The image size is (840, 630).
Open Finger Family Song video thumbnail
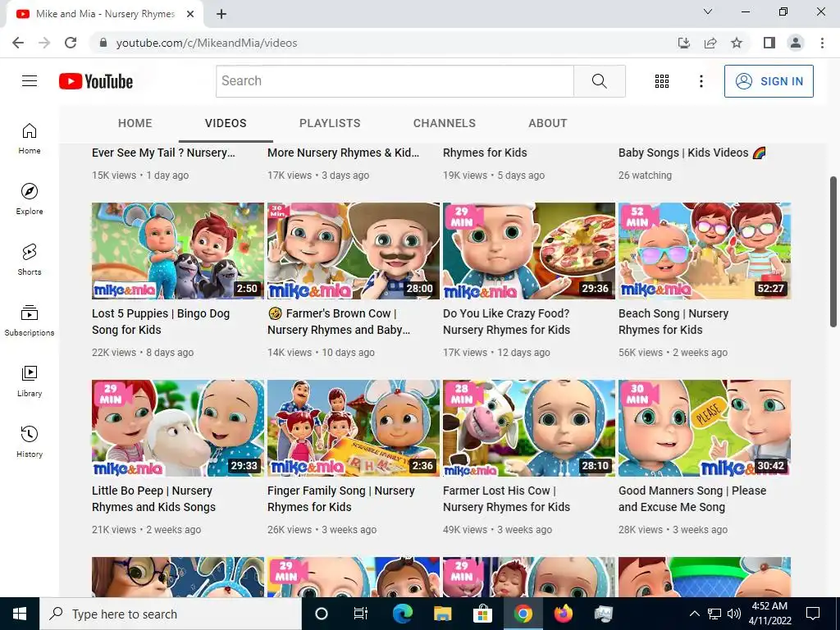click(354, 428)
